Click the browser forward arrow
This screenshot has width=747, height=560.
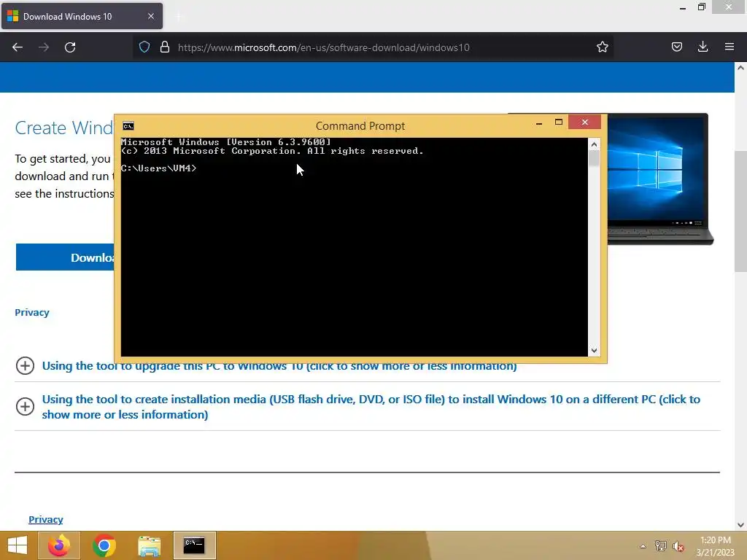coord(44,47)
